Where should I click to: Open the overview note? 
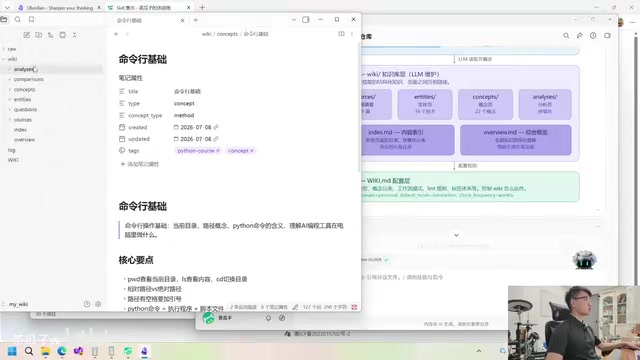coord(24,140)
